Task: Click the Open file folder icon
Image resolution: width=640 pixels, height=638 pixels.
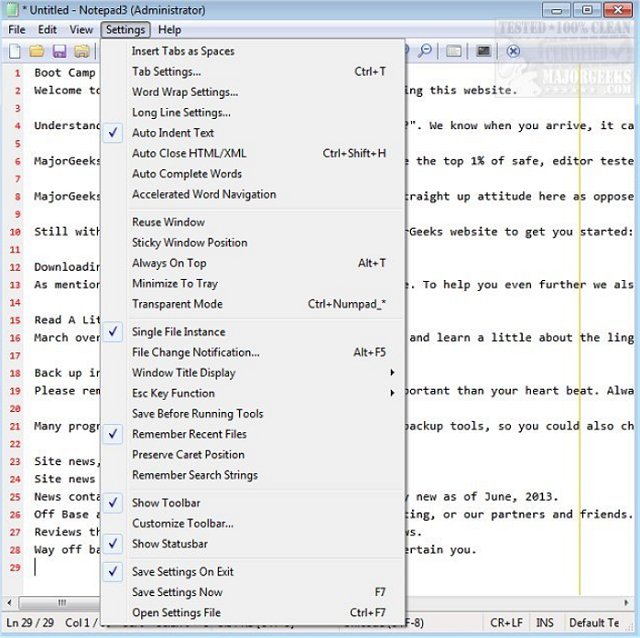Action: 37,51
